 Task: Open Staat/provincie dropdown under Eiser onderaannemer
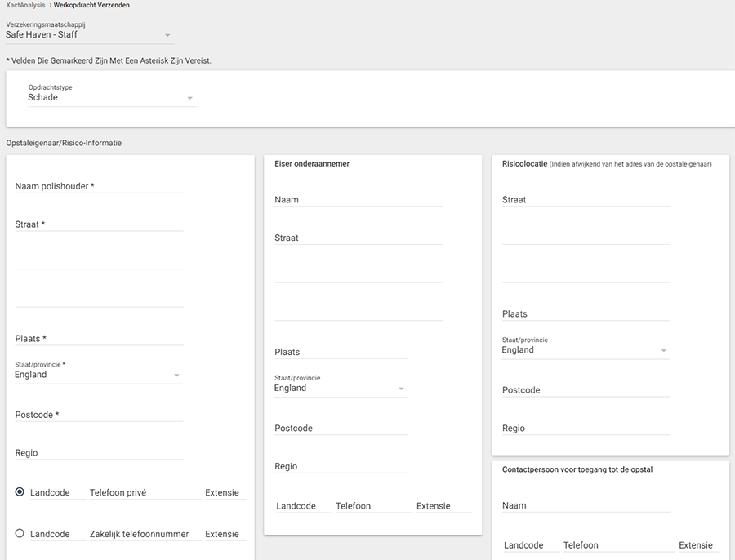click(x=341, y=388)
